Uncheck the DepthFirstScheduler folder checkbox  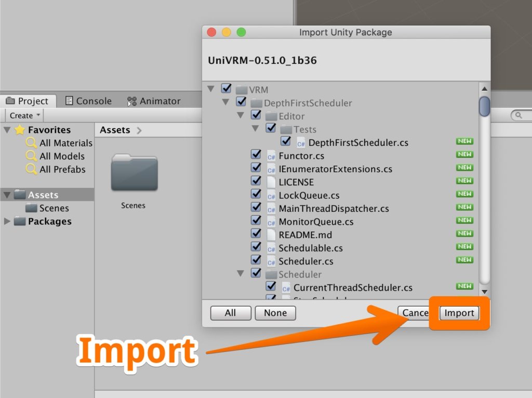point(241,102)
